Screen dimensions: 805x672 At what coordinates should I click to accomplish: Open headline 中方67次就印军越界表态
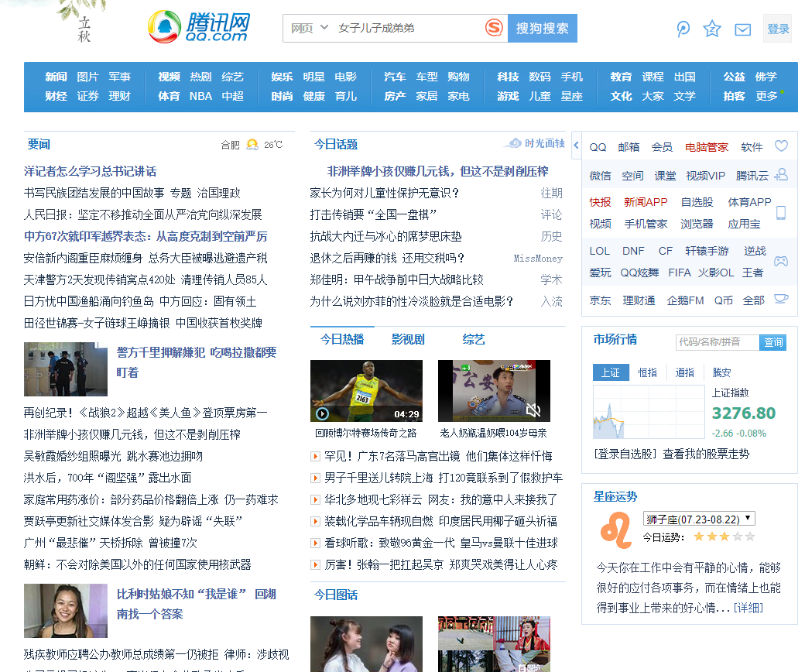146,236
